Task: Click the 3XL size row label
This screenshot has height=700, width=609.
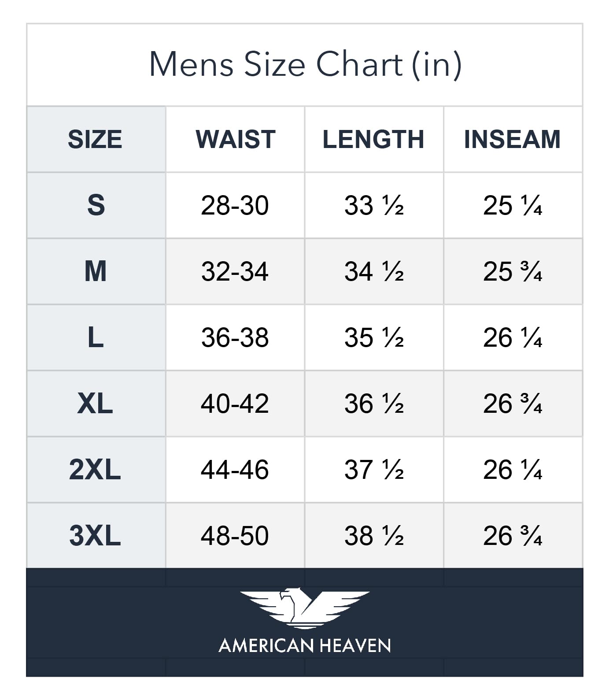Action: [x=95, y=536]
